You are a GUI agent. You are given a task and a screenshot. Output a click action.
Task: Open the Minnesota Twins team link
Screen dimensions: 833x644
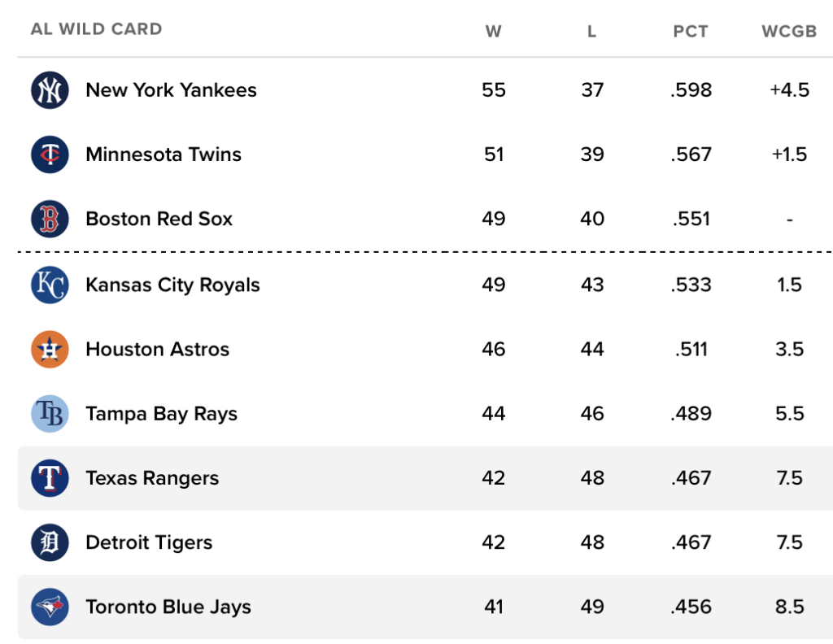[x=164, y=154]
